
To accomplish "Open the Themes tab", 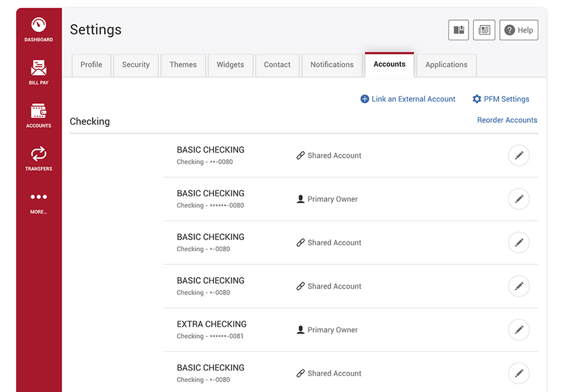I will (183, 65).
